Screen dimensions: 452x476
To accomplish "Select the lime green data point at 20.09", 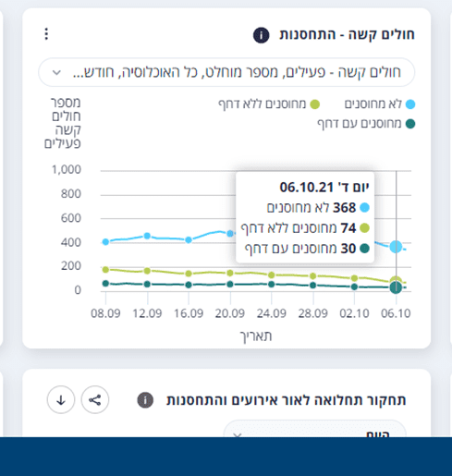I will click(230, 273).
